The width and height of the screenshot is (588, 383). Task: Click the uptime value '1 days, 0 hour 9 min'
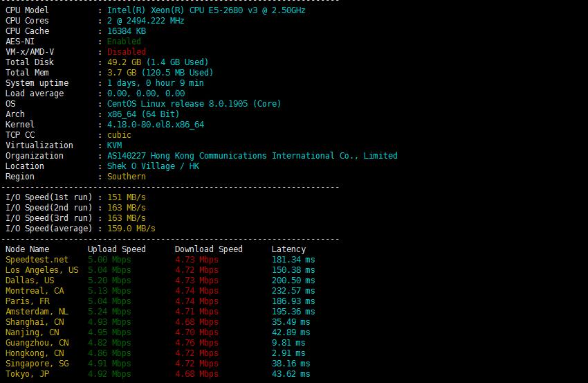(x=156, y=83)
